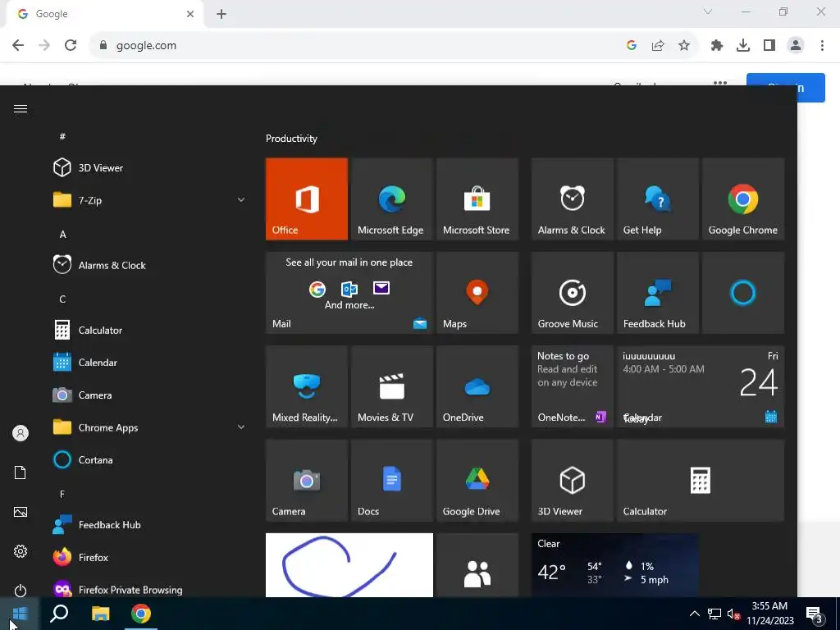Open the Docs tile
The image size is (840, 630).
coord(391,481)
